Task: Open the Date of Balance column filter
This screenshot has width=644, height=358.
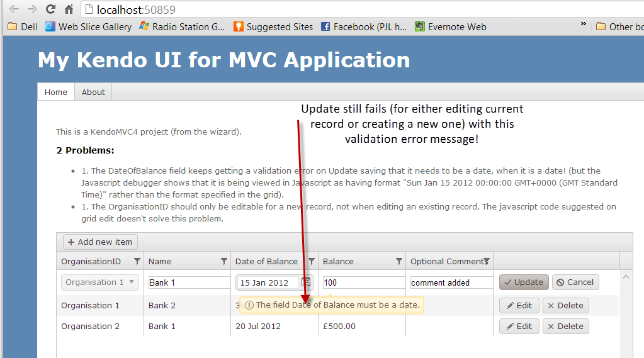Action: click(x=312, y=261)
